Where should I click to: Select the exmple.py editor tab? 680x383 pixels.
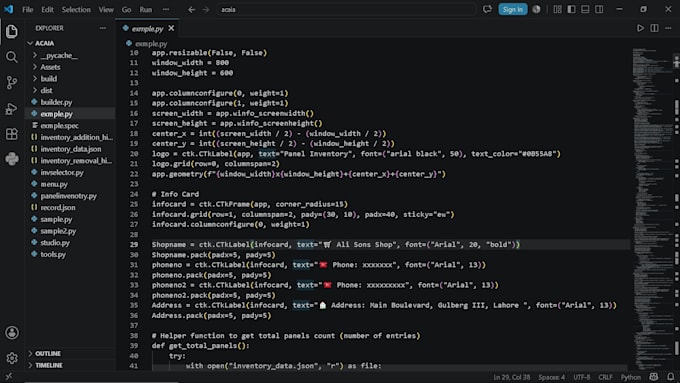[147, 29]
